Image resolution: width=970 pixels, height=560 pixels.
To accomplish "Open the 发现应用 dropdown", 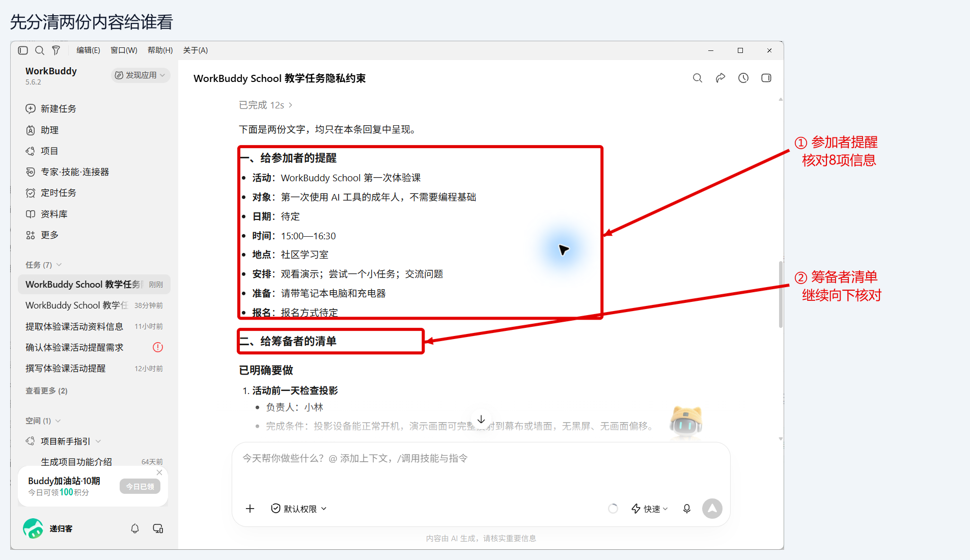I will (141, 75).
